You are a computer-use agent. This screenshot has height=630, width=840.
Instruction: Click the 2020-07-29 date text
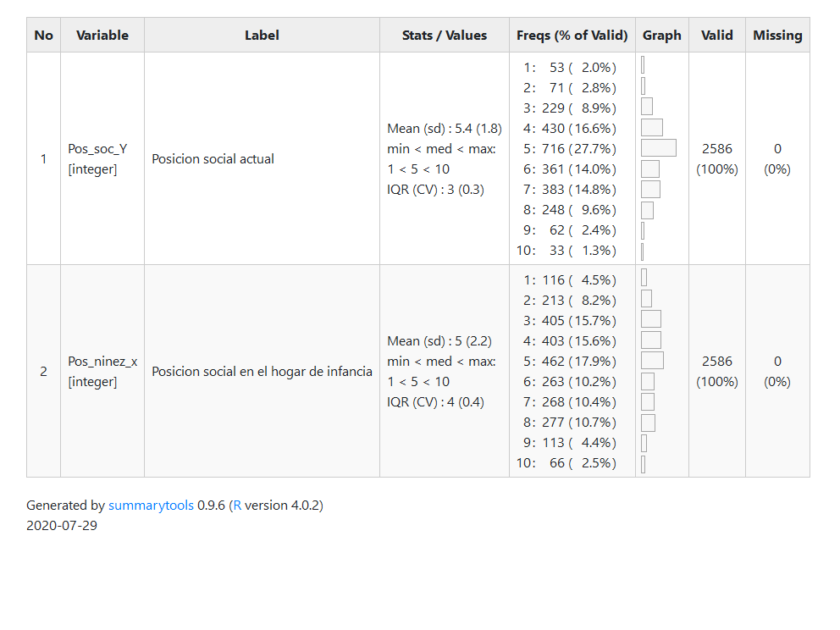(62, 525)
